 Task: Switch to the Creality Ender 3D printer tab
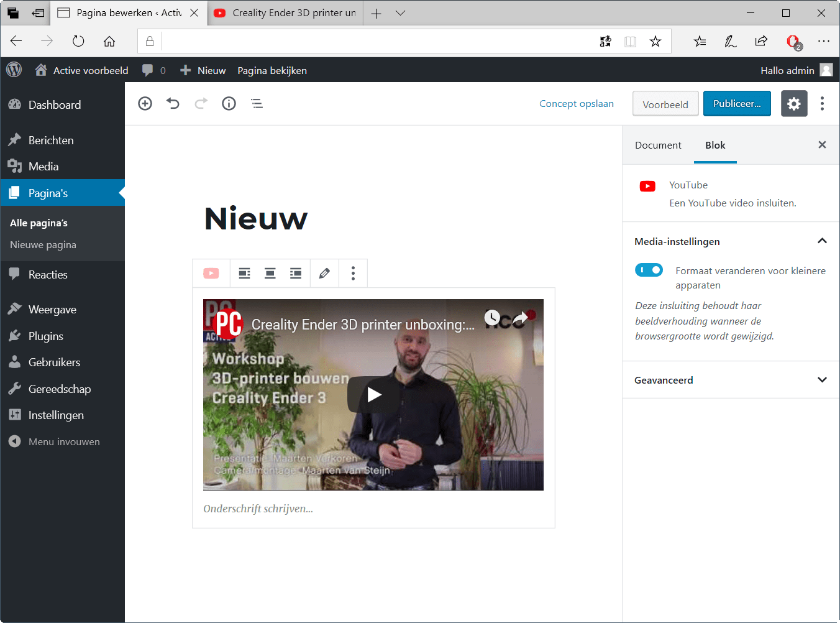(285, 13)
